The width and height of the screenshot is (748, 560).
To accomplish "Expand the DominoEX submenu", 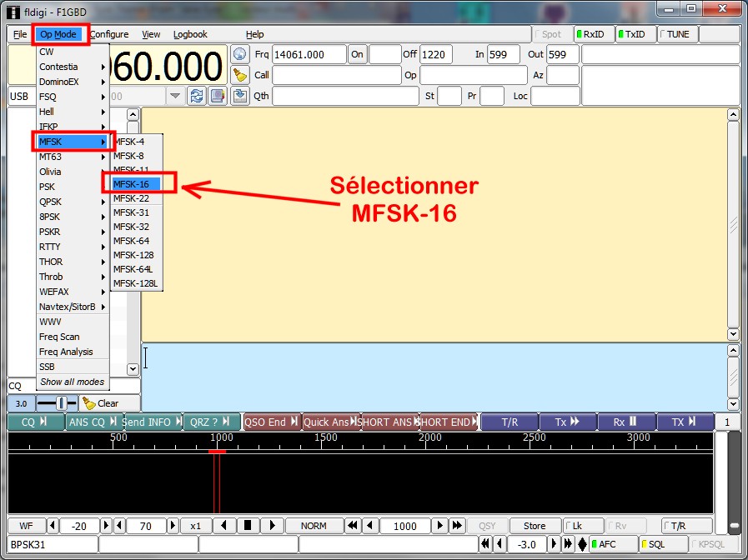I will click(x=73, y=82).
